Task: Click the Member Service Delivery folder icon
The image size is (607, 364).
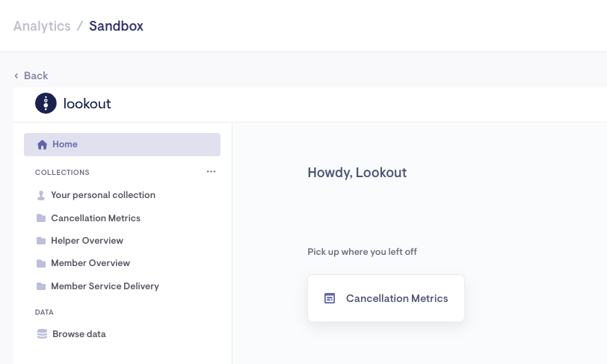Action: 41,286
